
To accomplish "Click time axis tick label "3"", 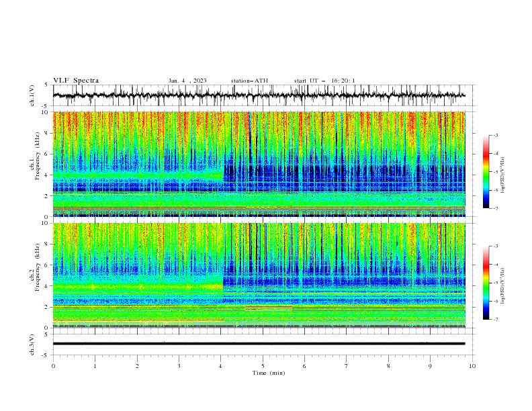I will [x=179, y=366].
